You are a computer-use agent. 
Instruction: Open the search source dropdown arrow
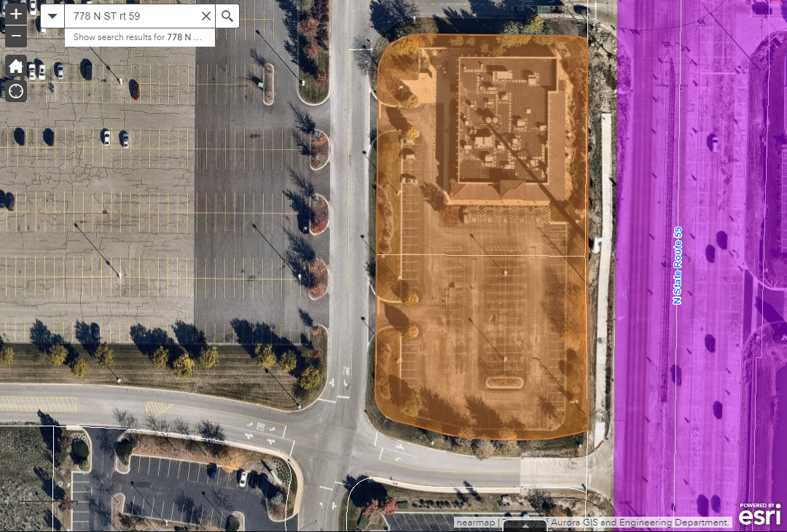point(52,16)
